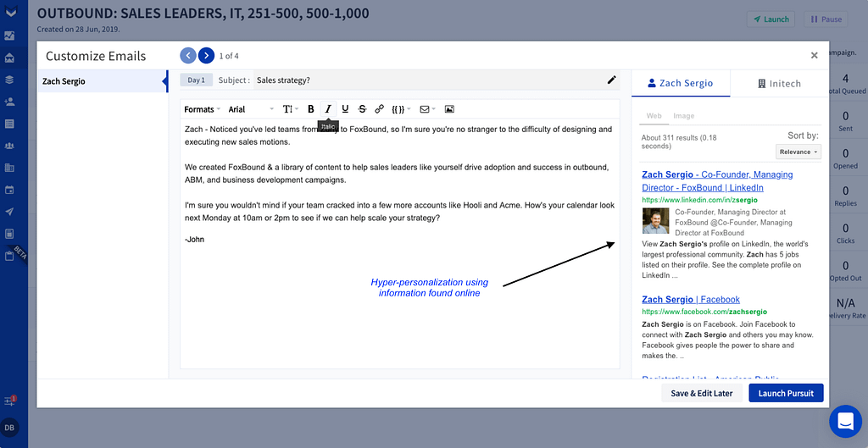This screenshot has height=448, width=868.
Task: Click the paper plane icon in sidebar
Action: [x=9, y=212]
